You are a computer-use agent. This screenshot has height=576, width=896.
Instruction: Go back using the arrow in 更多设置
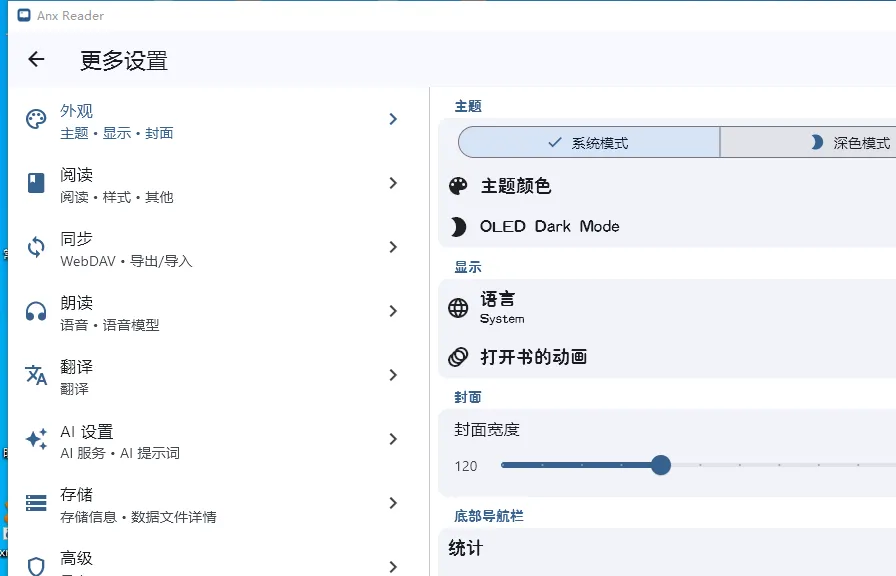point(36,60)
